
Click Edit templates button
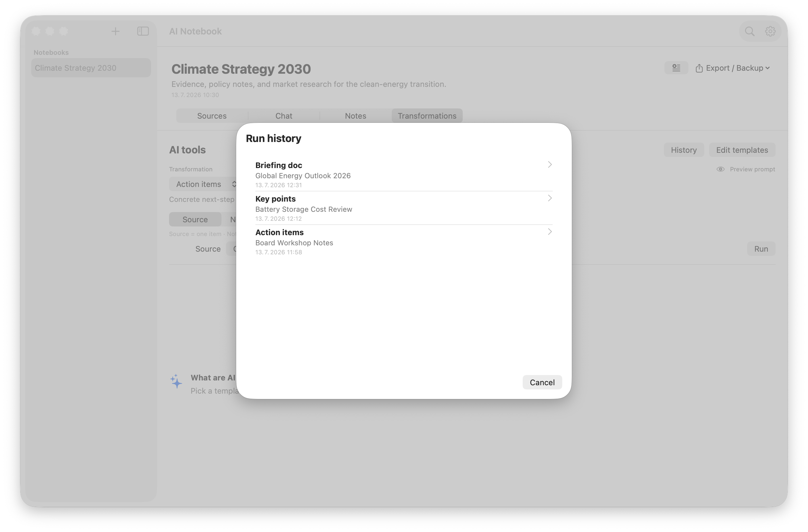click(742, 150)
